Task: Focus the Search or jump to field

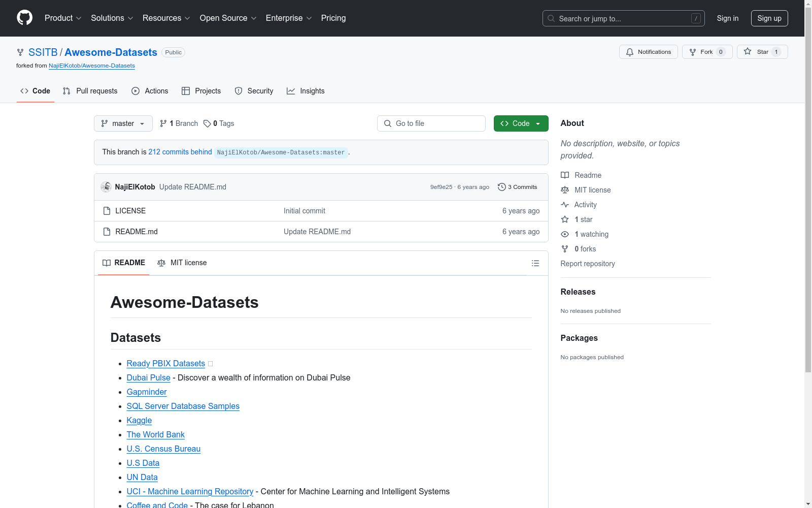Action: 624,18
